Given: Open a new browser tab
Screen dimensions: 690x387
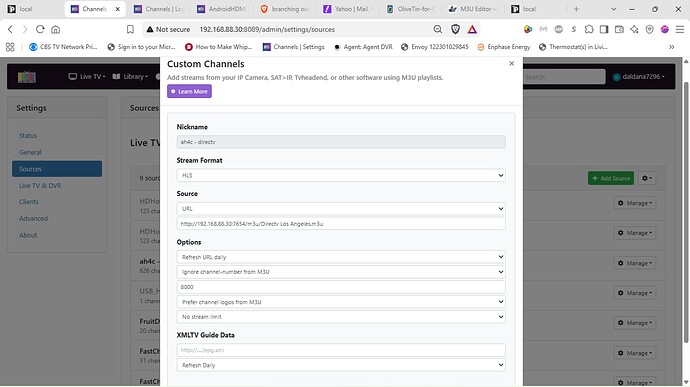Looking at the screenshot, I should (x=576, y=9).
